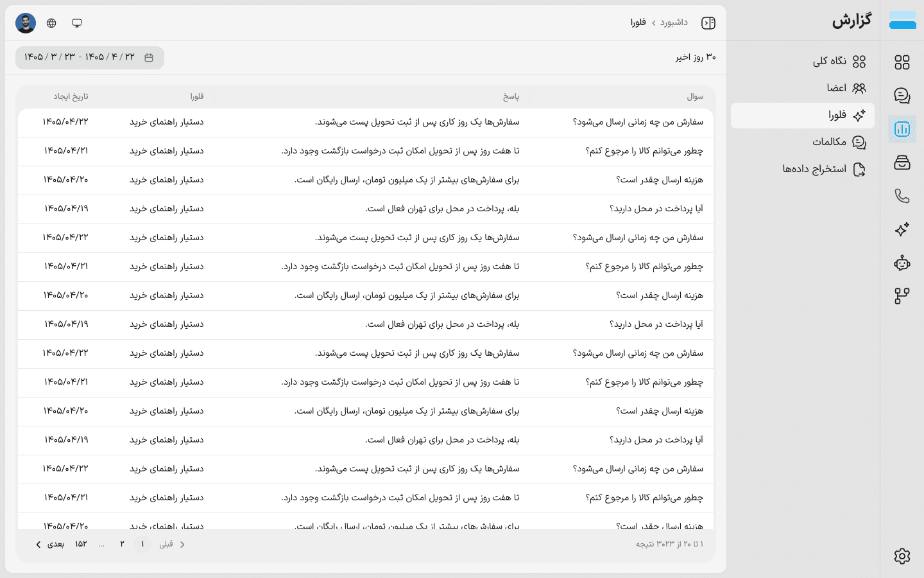
Task: Click the first row answer about one business day
Action: pos(417,122)
